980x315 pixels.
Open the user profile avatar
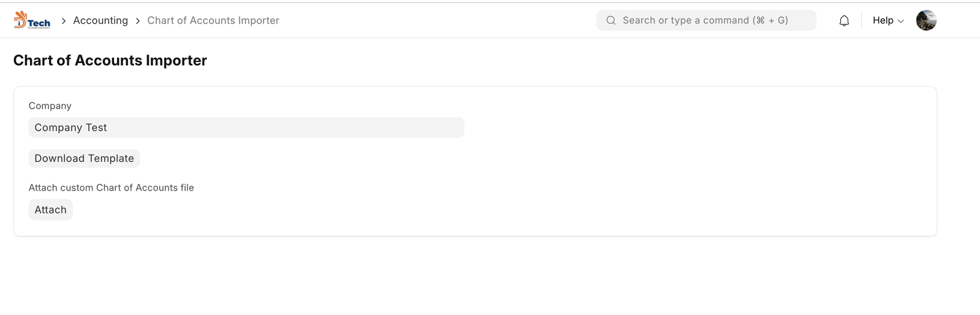(925, 20)
